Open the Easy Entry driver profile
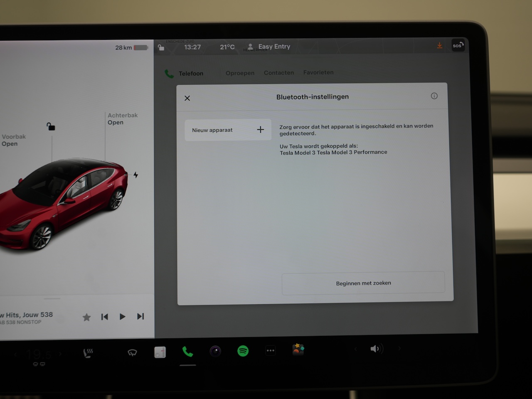The width and height of the screenshot is (532, 399). click(x=269, y=47)
